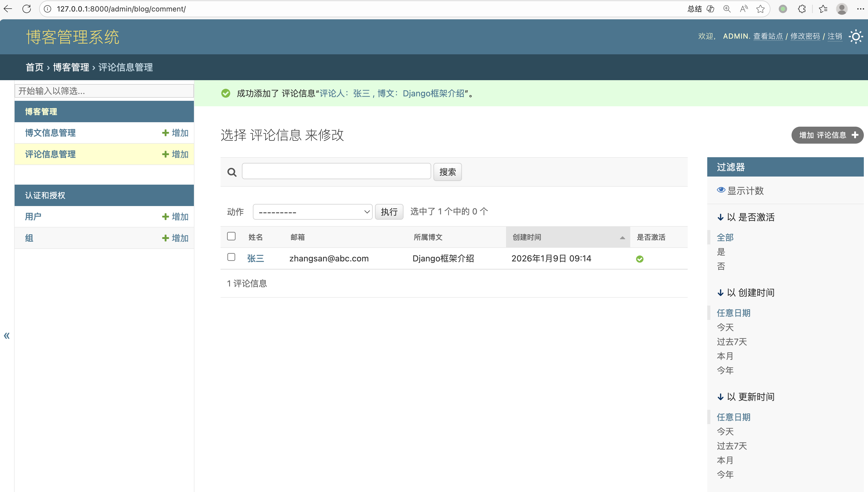Open the browser profile avatar
The width and height of the screenshot is (868, 492).
(842, 9)
